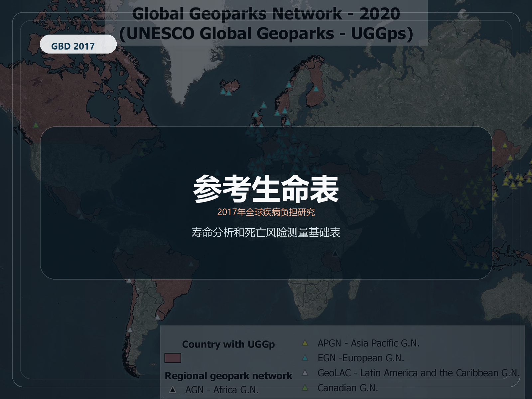Expand the Regional geopark network section
The width and height of the screenshot is (532, 399).
click(x=229, y=375)
